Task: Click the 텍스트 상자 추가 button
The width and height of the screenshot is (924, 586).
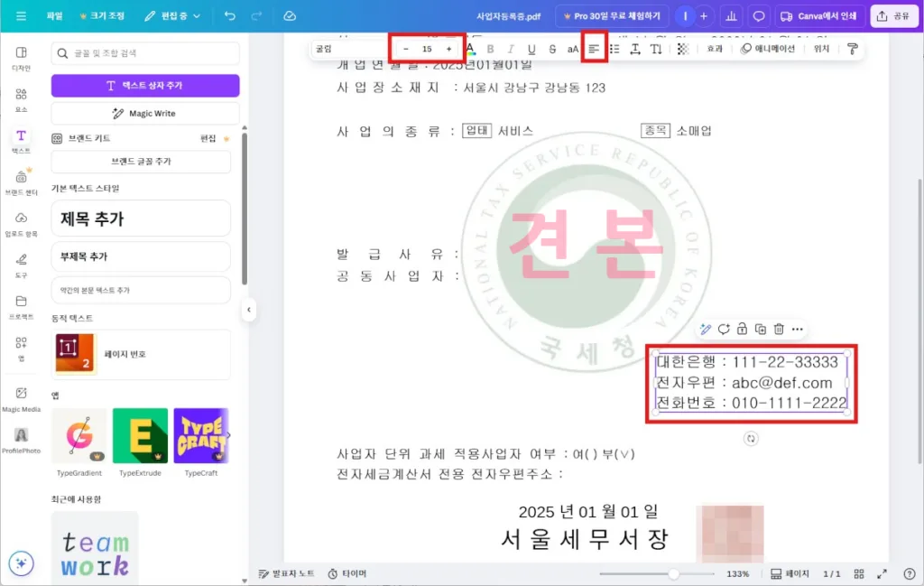Action: [x=145, y=86]
